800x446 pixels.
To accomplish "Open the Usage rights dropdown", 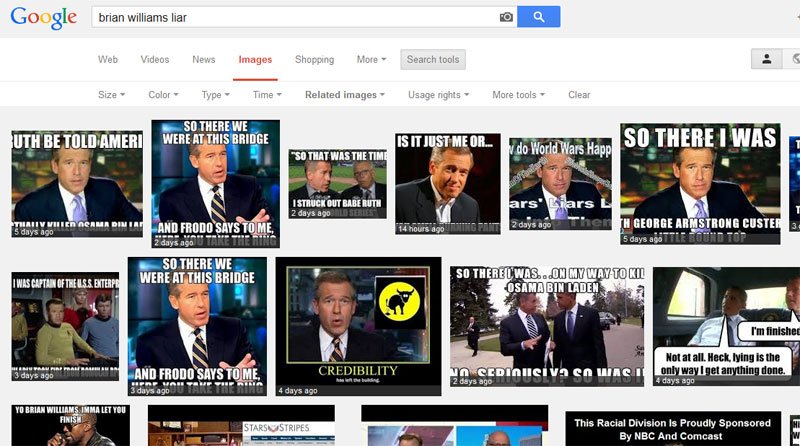I will (x=438, y=95).
